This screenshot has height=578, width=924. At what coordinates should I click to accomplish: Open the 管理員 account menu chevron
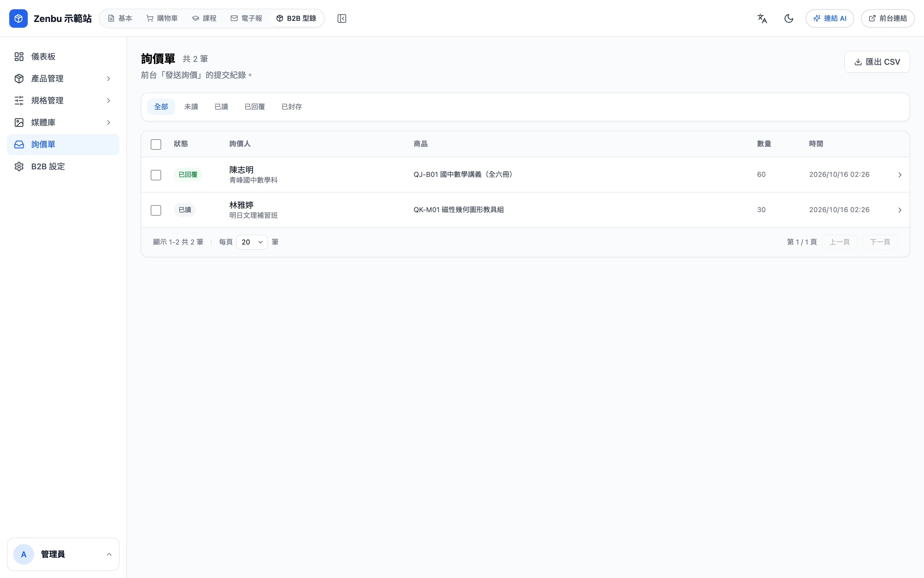point(109,554)
